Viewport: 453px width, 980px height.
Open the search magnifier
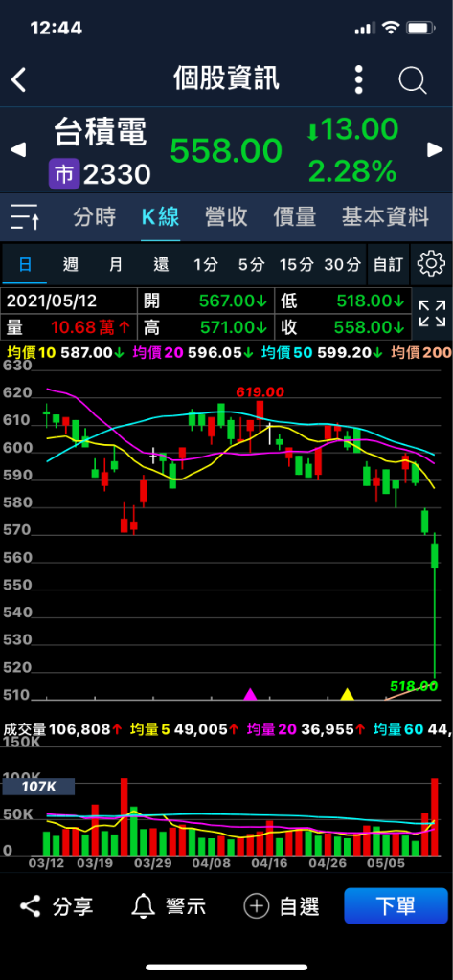[413, 80]
